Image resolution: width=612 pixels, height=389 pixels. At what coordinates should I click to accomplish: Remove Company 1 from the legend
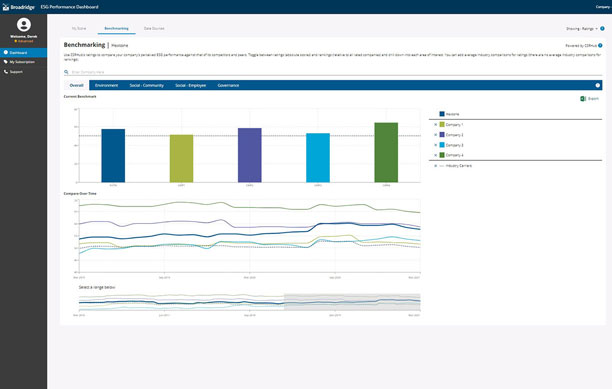[436, 125]
